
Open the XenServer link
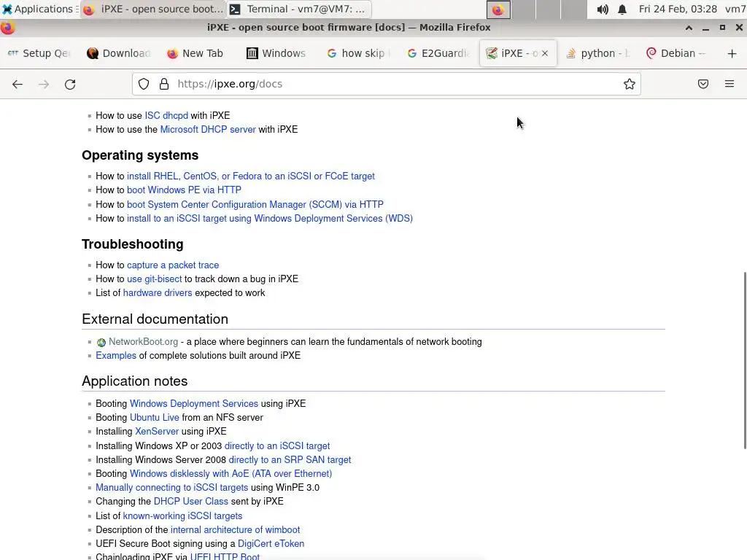(x=157, y=432)
